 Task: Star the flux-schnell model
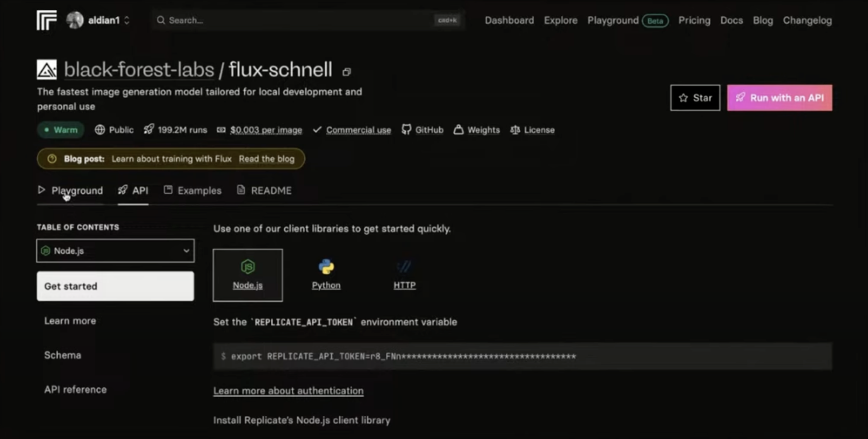pos(695,98)
